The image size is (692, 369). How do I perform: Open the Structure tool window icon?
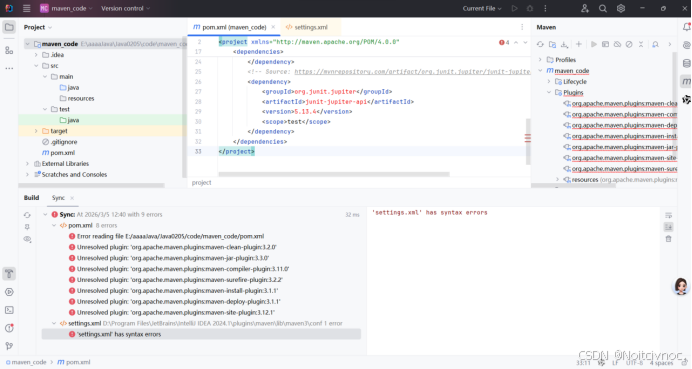click(9, 50)
